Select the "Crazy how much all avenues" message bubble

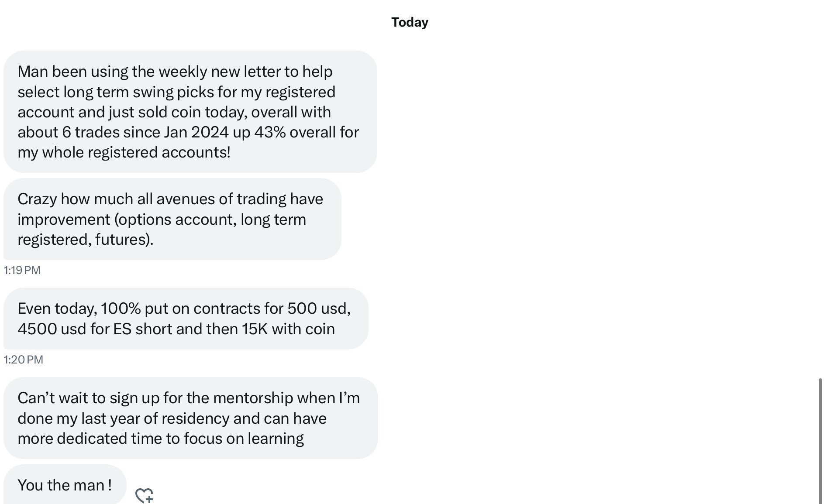tap(172, 219)
